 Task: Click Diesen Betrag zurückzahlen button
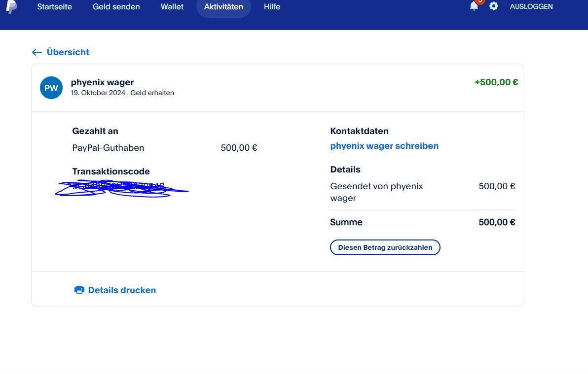pyautogui.click(x=385, y=247)
